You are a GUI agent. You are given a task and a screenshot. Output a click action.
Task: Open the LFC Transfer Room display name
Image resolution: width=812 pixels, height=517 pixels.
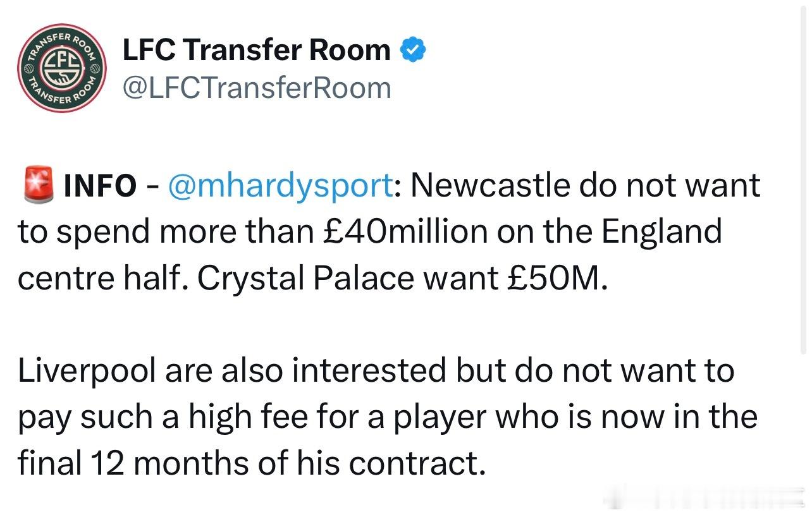coord(256,50)
